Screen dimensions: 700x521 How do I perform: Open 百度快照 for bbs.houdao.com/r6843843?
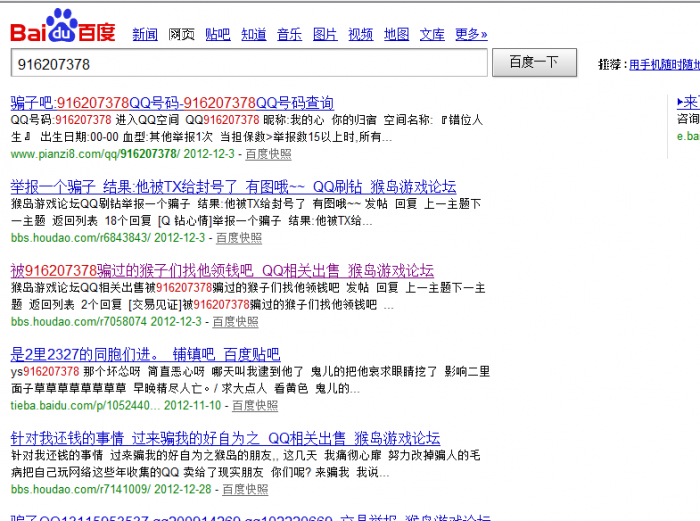(239, 238)
